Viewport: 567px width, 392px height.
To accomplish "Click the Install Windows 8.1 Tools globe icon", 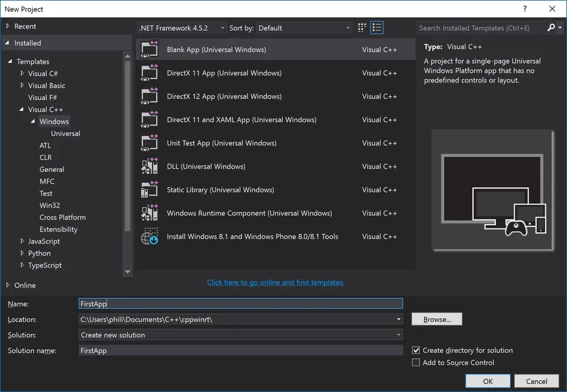I will click(x=149, y=237).
